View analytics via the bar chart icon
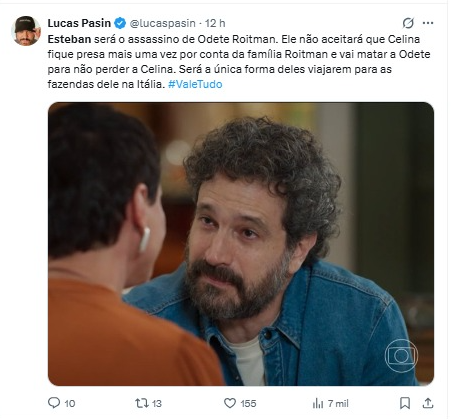451x419 pixels. [318, 404]
